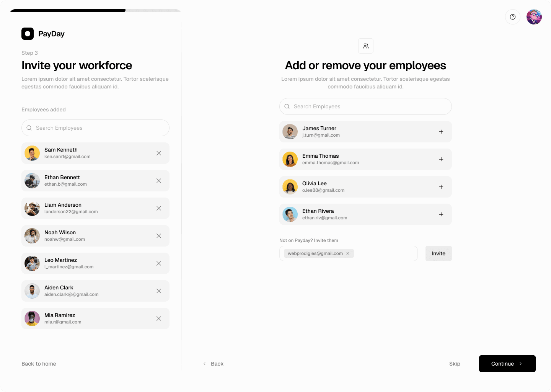The height and width of the screenshot is (392, 551).
Task: Go back to the previous step
Action: 214,364
